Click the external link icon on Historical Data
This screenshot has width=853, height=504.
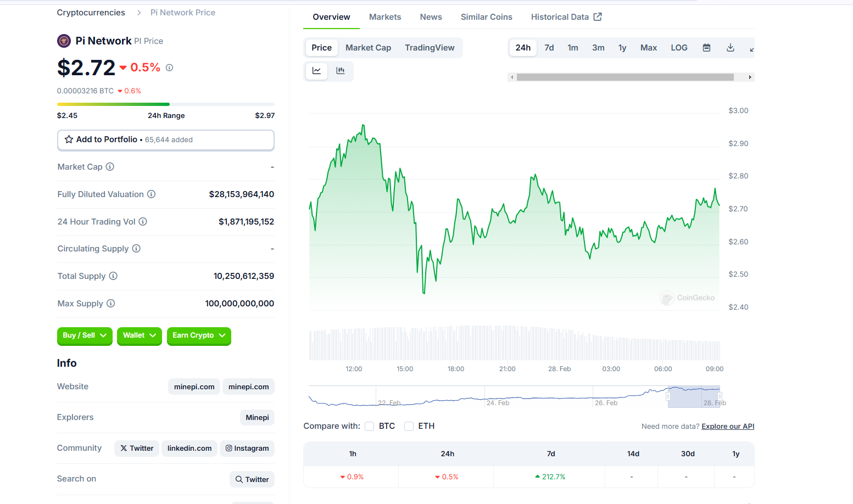click(x=598, y=16)
